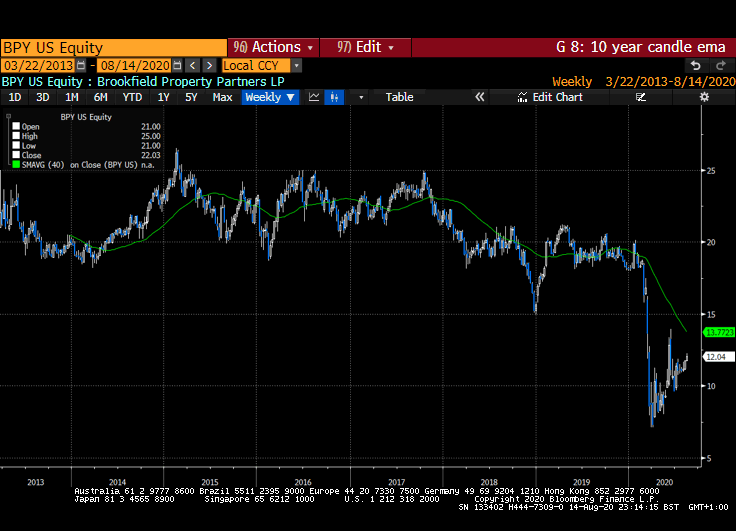
Task: Toggle the Open series legend box
Action: [x=17, y=126]
